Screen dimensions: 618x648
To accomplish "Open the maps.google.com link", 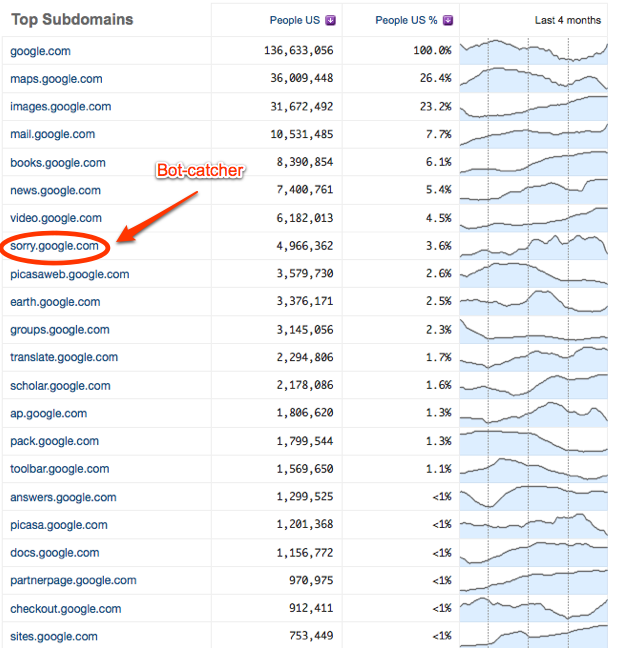I will (x=56, y=79).
